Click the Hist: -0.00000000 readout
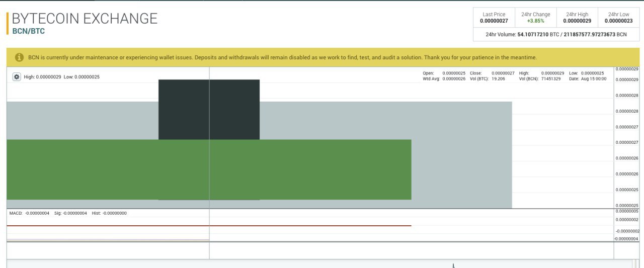The image size is (644, 268). tap(109, 213)
